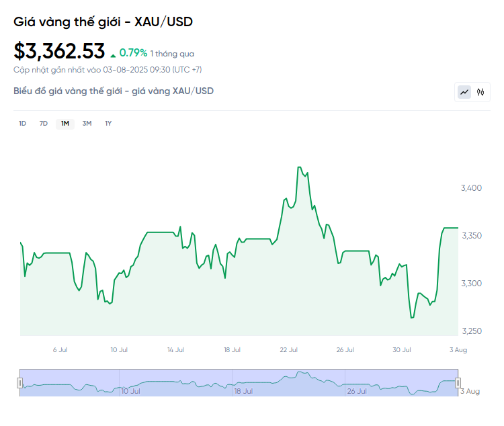Click the 18 Jul label in navigator
Viewport: 504px width, 426px height.
243,390
